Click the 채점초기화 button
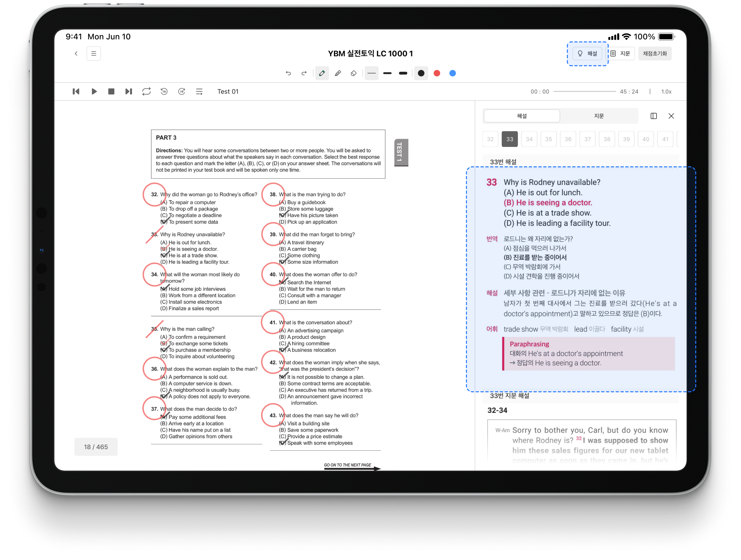 (x=655, y=54)
